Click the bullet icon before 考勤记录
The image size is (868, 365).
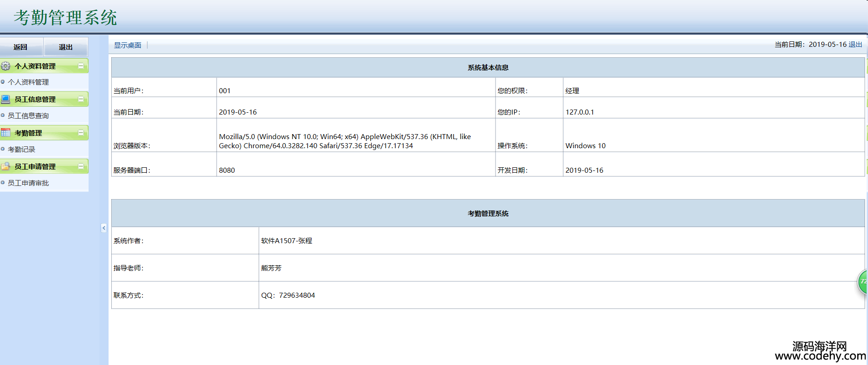point(3,149)
